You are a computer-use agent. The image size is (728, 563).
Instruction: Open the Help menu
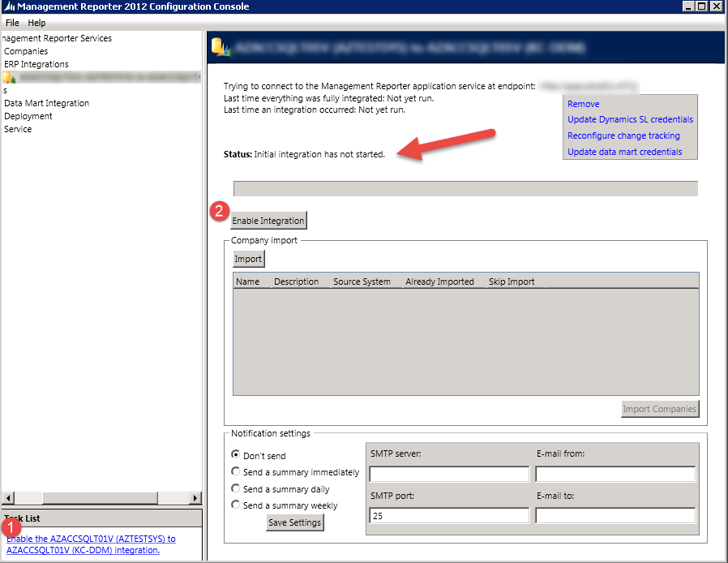point(36,23)
